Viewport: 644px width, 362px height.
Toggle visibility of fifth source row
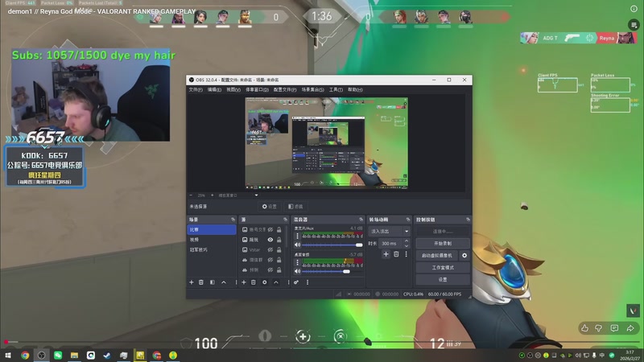pos(270,269)
